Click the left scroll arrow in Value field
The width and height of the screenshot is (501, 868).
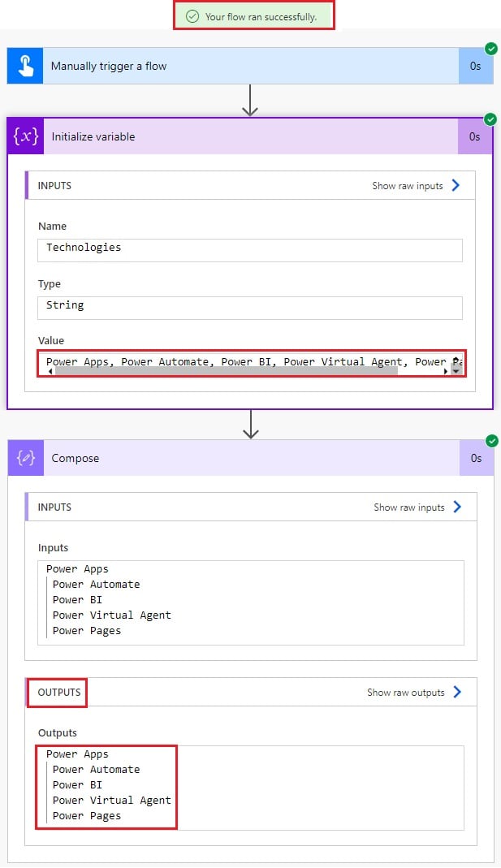(50, 371)
